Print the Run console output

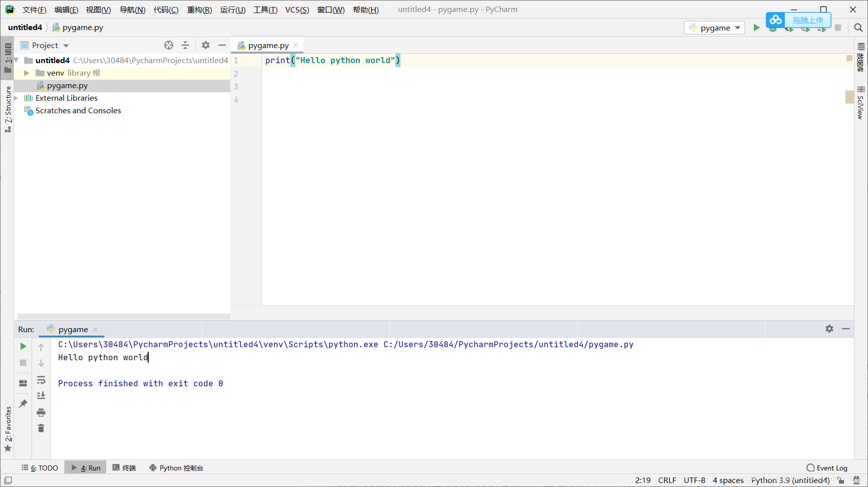(x=41, y=413)
